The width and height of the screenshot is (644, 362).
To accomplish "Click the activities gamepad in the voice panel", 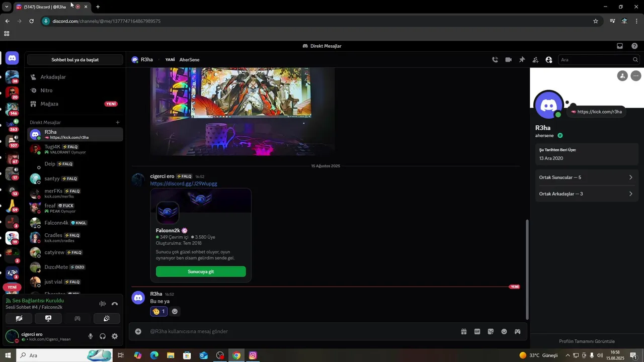I will (77, 318).
